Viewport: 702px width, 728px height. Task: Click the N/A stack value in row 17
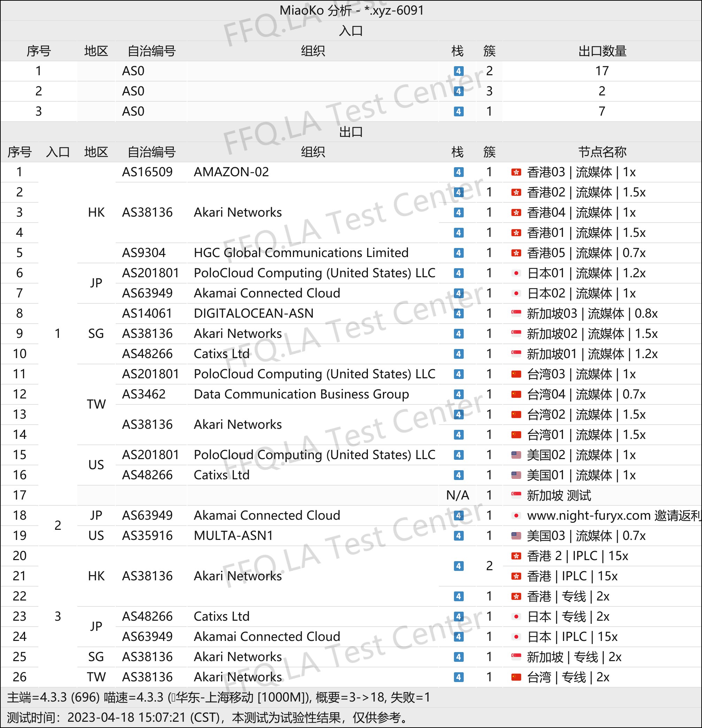(x=457, y=495)
